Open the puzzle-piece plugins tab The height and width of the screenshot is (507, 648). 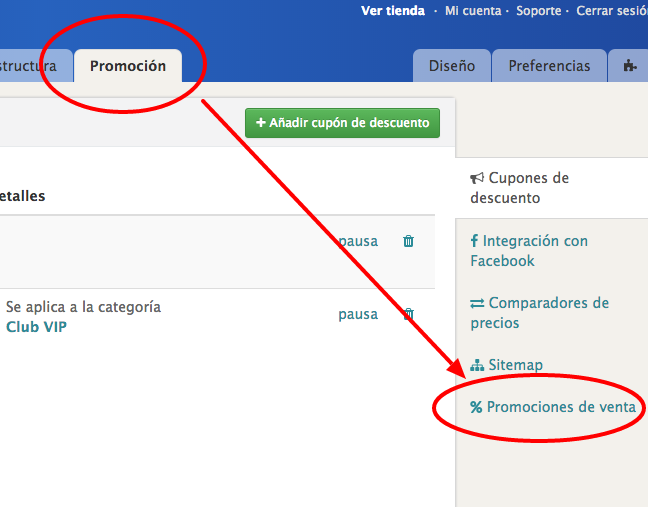point(629,66)
